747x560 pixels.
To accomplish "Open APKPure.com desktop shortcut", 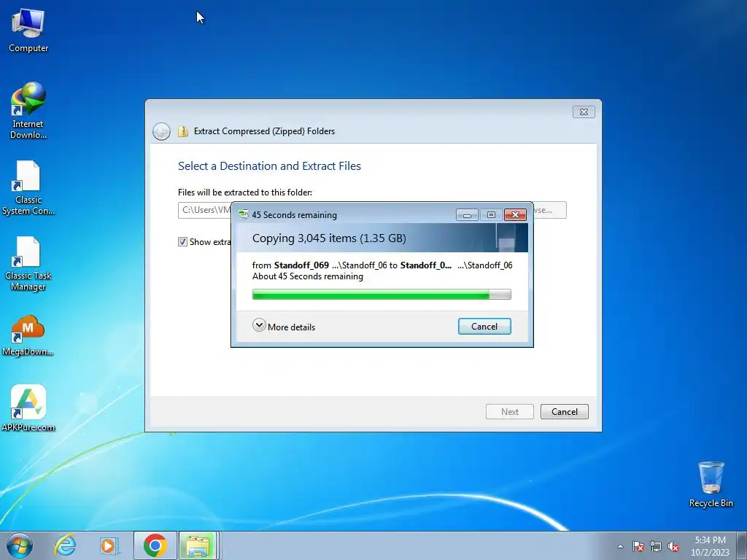I will point(28,408).
